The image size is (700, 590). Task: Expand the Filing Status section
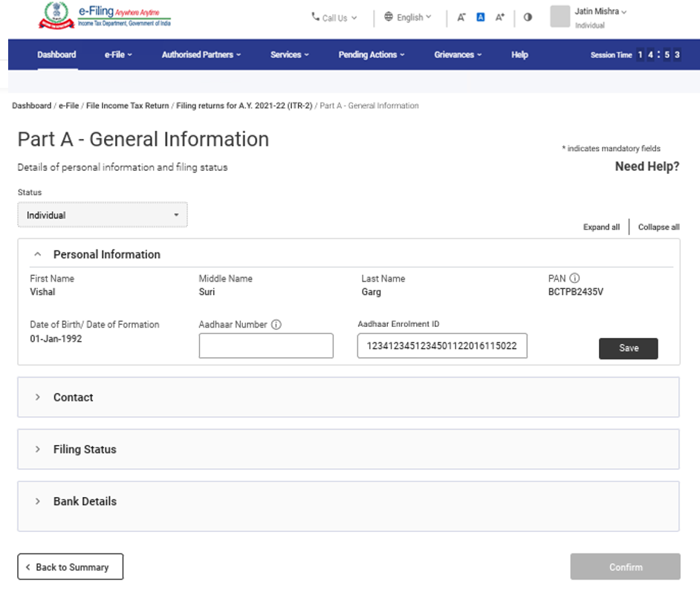click(37, 450)
